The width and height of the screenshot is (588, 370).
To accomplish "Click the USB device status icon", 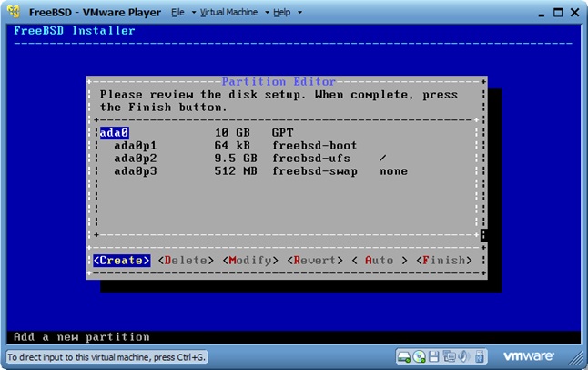I will (x=479, y=356).
